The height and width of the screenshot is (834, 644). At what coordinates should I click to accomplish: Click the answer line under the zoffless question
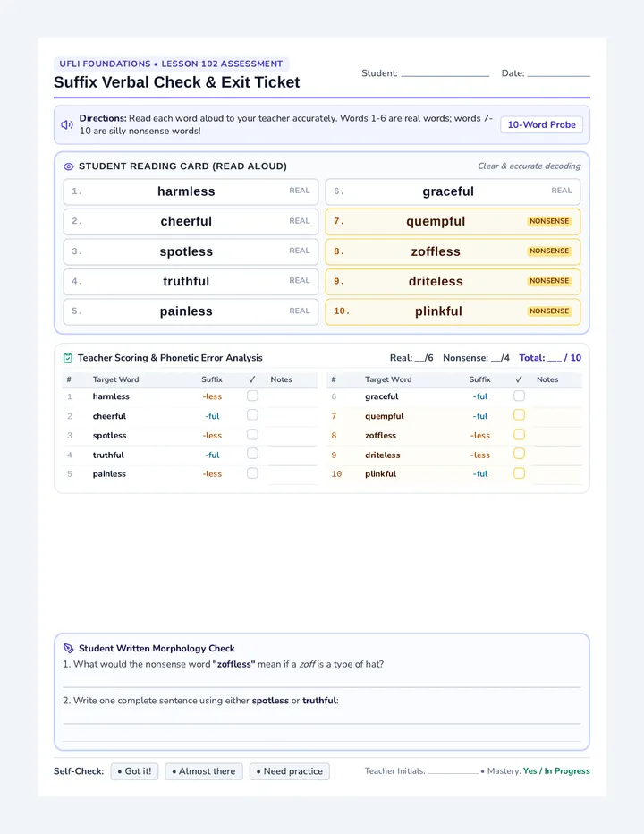[322, 687]
